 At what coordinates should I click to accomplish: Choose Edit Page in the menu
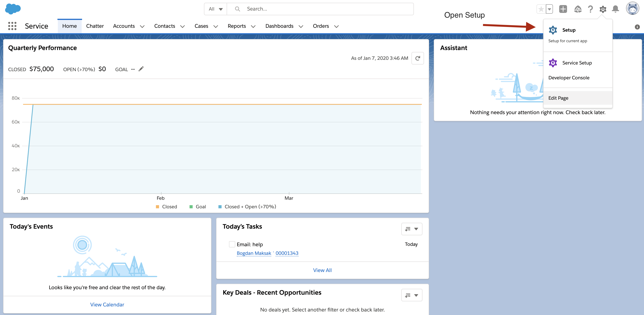578,98
